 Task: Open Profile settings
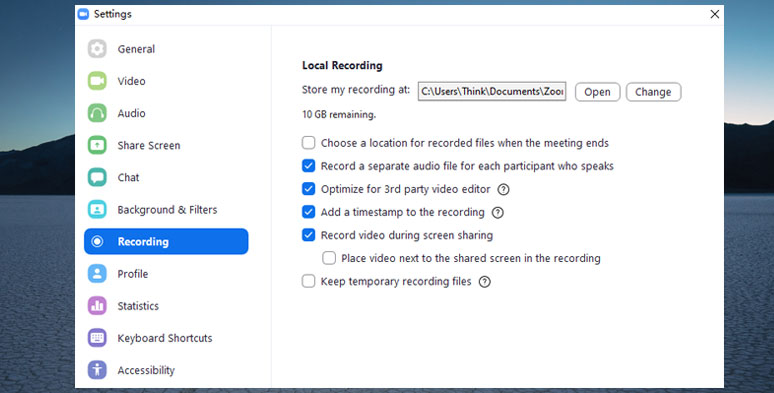click(x=166, y=274)
